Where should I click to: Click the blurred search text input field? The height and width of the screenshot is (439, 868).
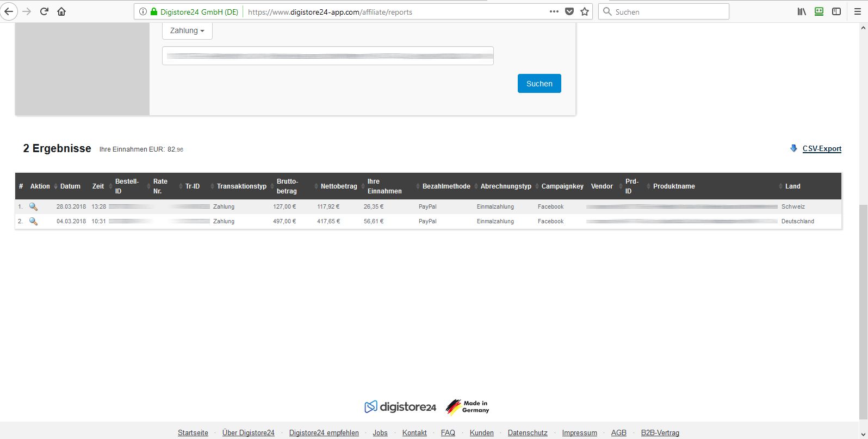[x=327, y=56]
